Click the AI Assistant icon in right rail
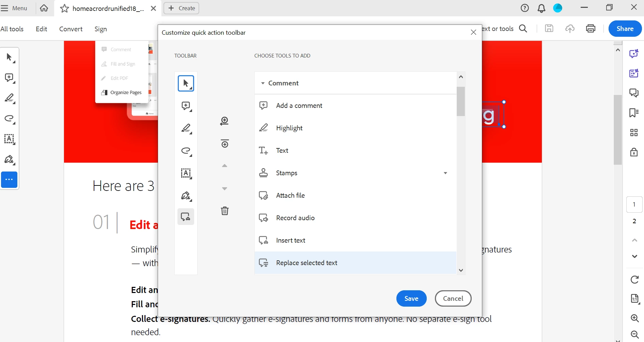 tap(634, 53)
